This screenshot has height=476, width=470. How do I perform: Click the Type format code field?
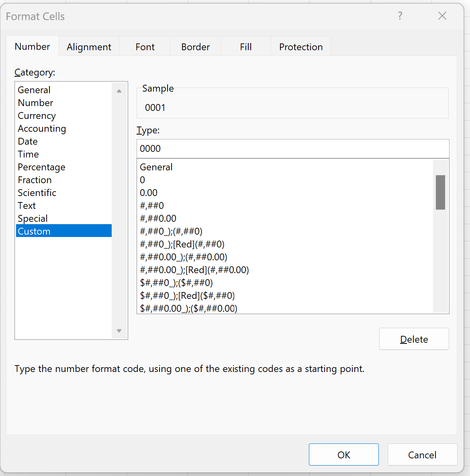tap(292, 149)
